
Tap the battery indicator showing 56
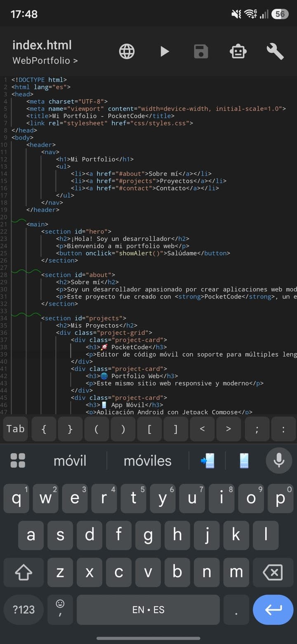point(280,14)
